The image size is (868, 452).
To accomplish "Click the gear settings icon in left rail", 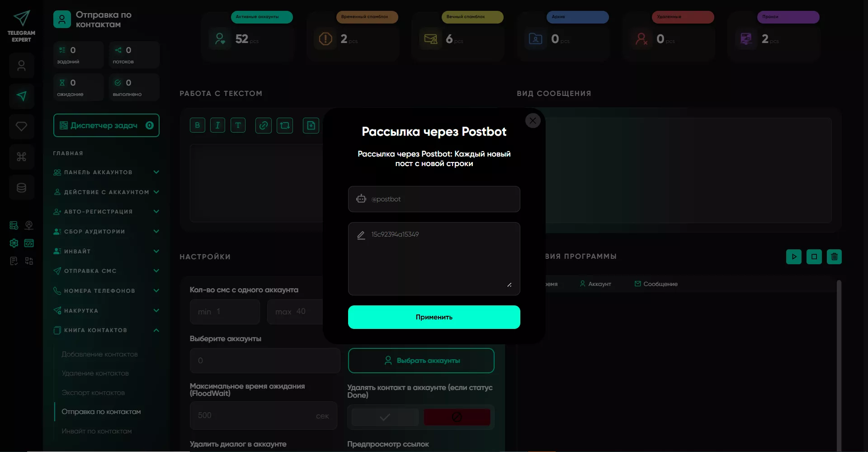I will click(14, 243).
